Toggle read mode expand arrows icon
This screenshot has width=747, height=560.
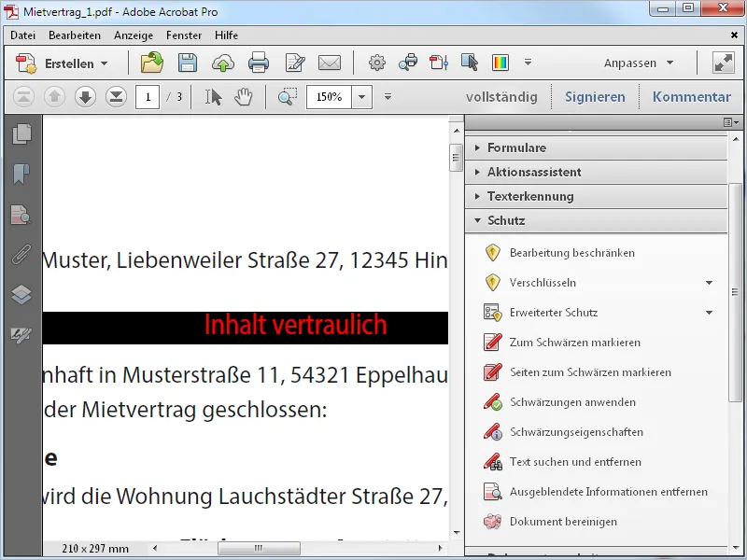[x=723, y=63]
